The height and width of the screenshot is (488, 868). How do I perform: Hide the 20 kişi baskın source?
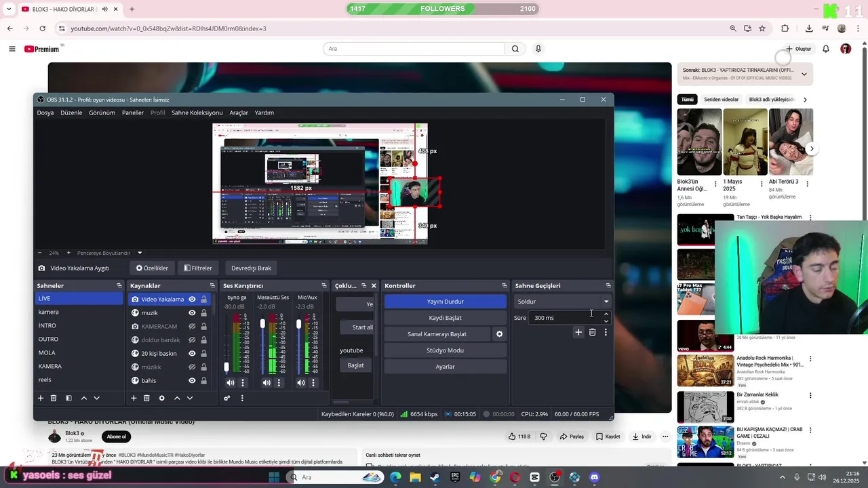(x=192, y=353)
